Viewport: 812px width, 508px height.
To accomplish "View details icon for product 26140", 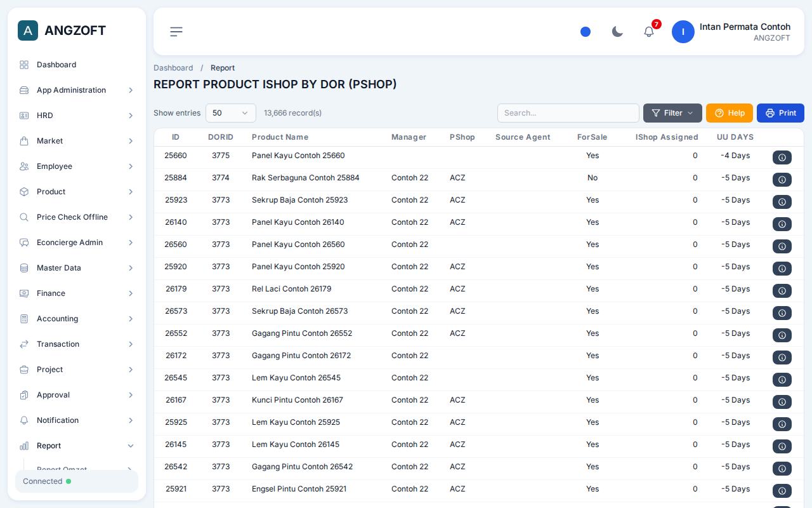I will 782,224.
